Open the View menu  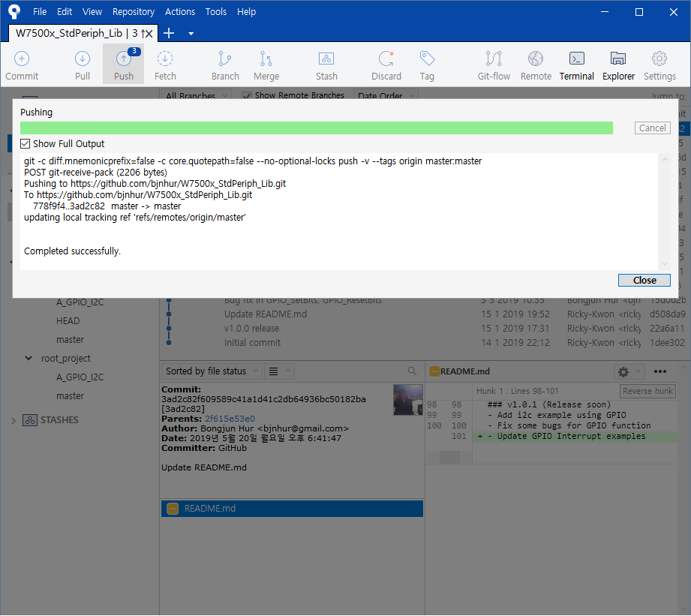click(x=92, y=12)
